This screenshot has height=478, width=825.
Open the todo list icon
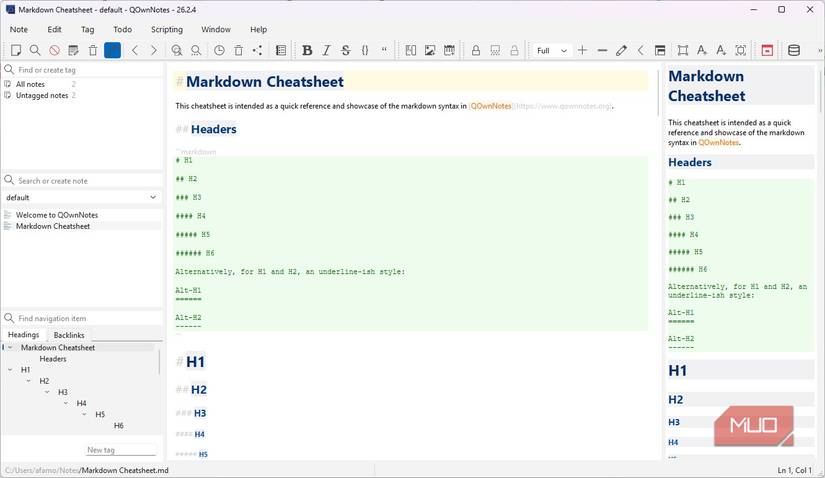(x=281, y=51)
